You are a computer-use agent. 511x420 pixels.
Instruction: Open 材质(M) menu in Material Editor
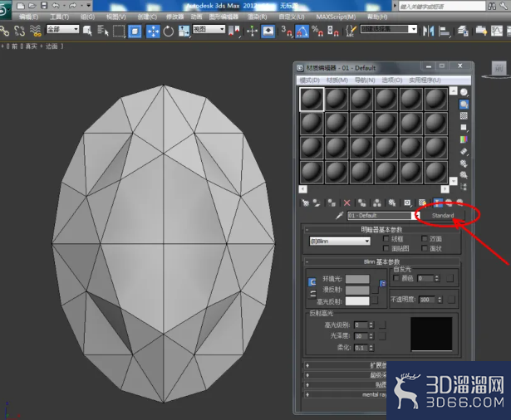(337, 80)
